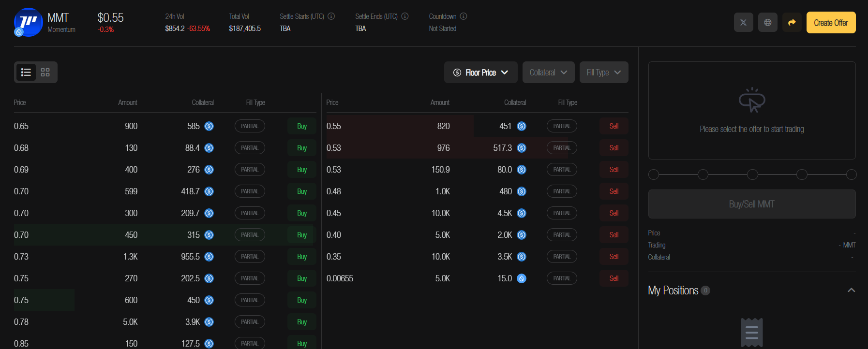Click the -63.55% volume change text

199,29
